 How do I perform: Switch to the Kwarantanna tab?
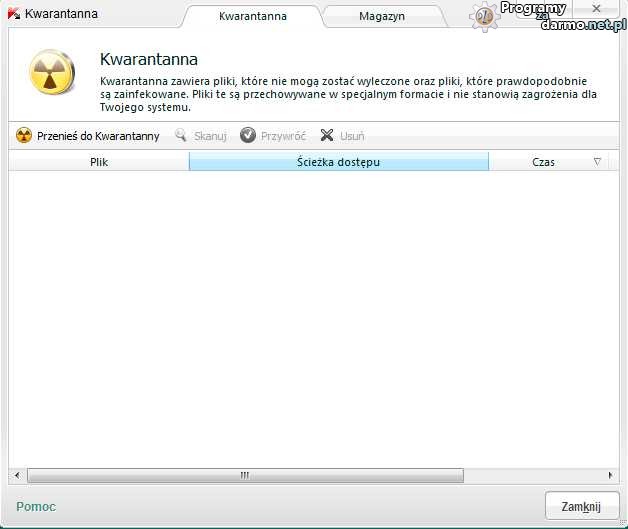coord(253,16)
